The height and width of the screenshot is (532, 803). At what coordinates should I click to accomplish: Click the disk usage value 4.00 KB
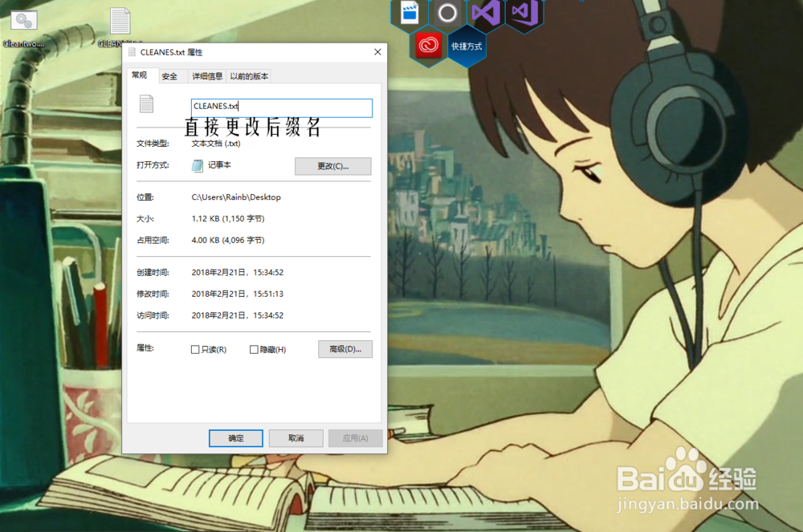tap(228, 240)
